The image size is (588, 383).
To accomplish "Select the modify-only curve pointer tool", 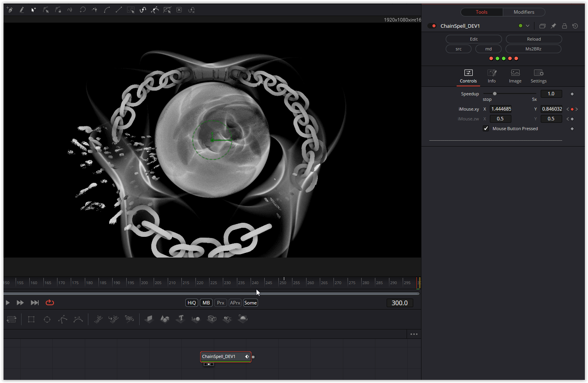I will (x=46, y=10).
